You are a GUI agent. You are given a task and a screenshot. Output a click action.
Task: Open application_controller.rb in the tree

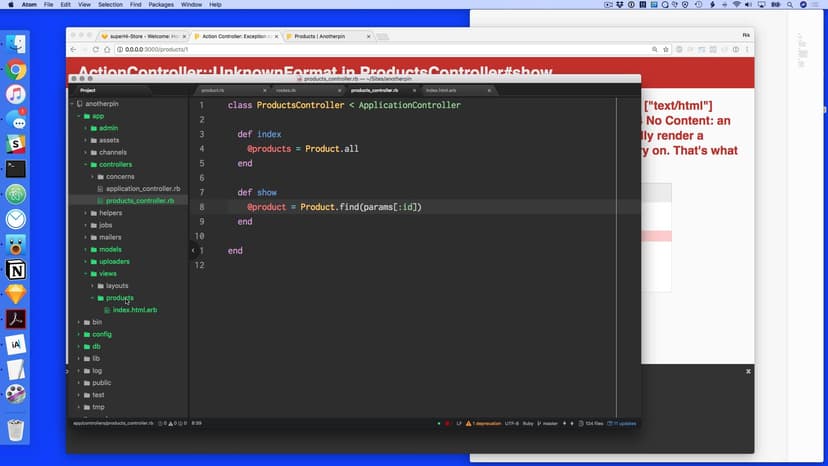(x=142, y=188)
